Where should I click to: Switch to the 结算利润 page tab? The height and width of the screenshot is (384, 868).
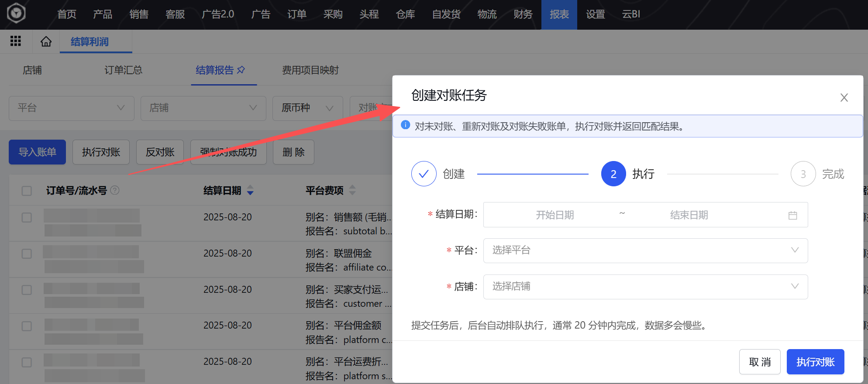[x=90, y=42]
